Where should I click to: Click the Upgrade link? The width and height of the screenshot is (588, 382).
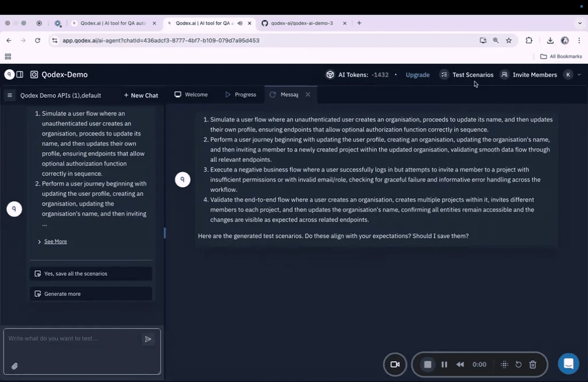(x=417, y=75)
